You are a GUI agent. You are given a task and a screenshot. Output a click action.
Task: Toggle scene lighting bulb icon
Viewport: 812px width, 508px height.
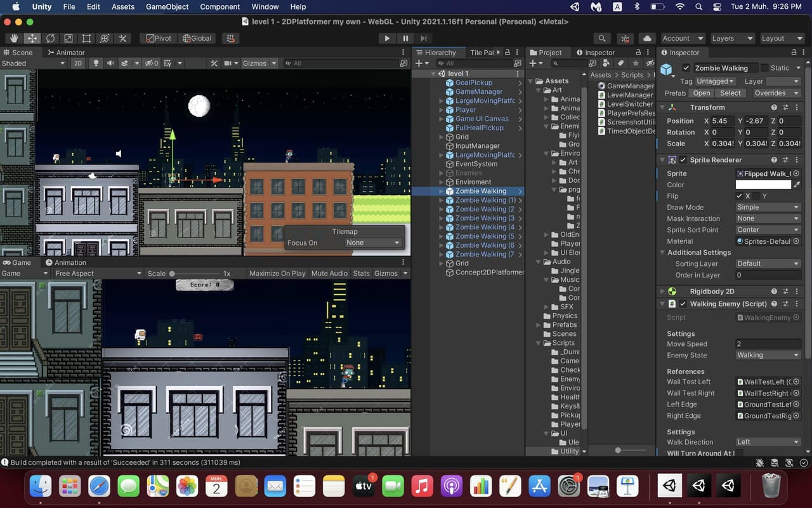pyautogui.click(x=96, y=63)
